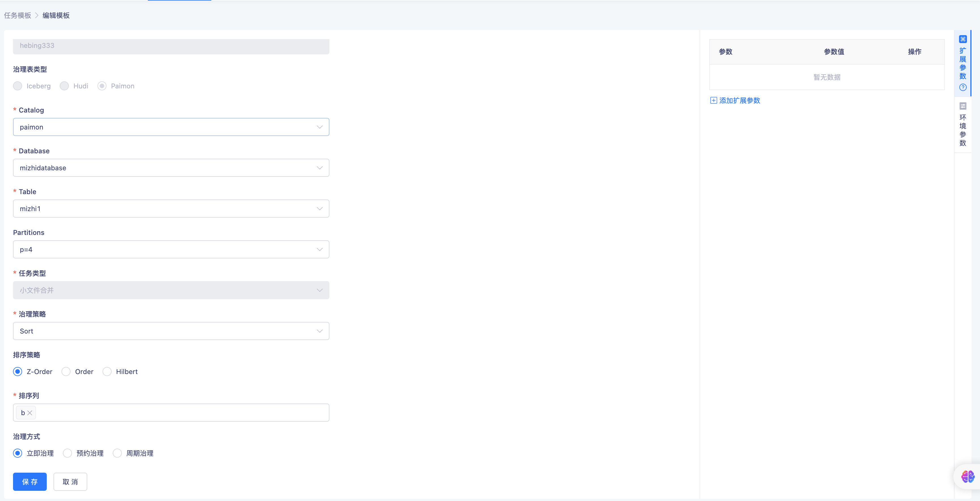Image resolution: width=980 pixels, height=501 pixels.
Task: Click the 编辑模板 breadcrumb text
Action: 56,15
